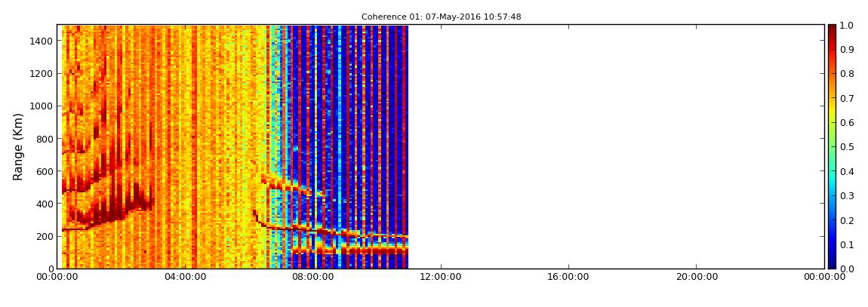Click the colorbar 0.1 value label

pos(848,244)
